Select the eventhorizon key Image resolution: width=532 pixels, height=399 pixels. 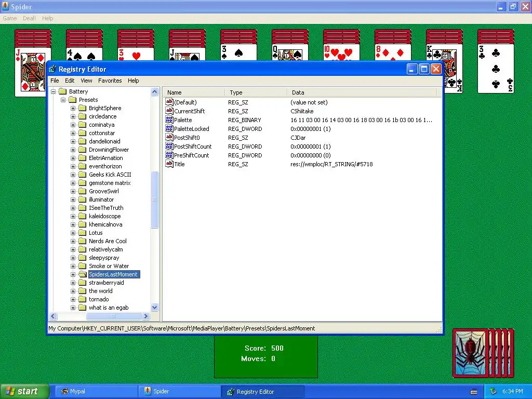click(105, 166)
